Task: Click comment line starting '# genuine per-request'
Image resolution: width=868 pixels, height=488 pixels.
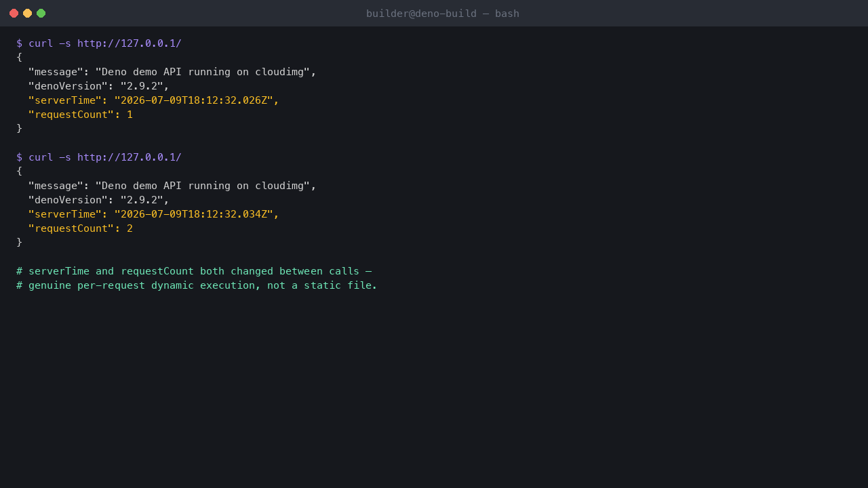Action: click(x=197, y=285)
